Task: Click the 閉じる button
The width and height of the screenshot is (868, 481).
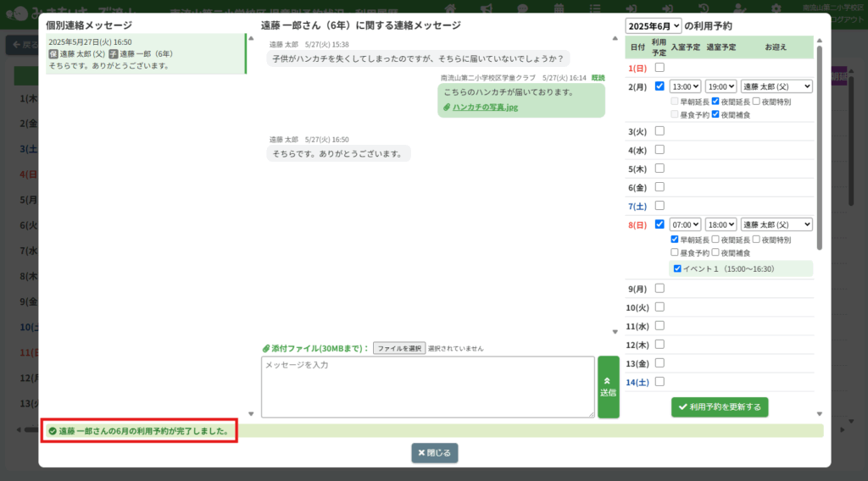Action: click(x=435, y=452)
